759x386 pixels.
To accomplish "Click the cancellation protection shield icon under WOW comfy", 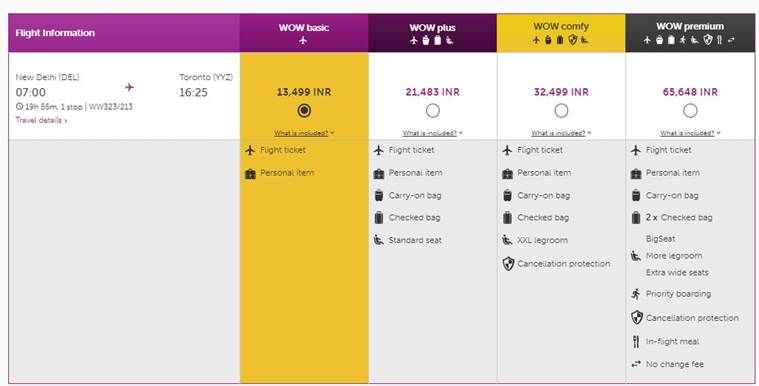I will (x=508, y=264).
